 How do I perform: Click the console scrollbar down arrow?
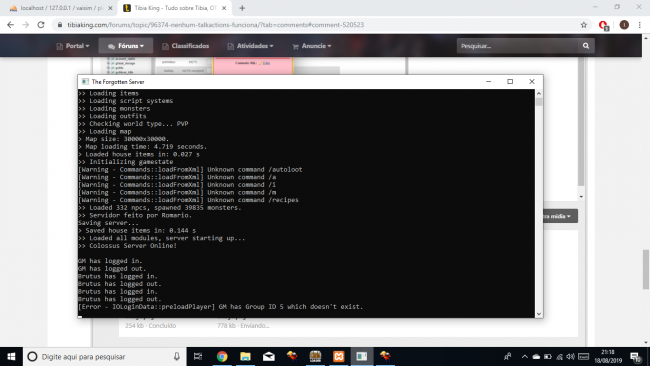tap(539, 314)
